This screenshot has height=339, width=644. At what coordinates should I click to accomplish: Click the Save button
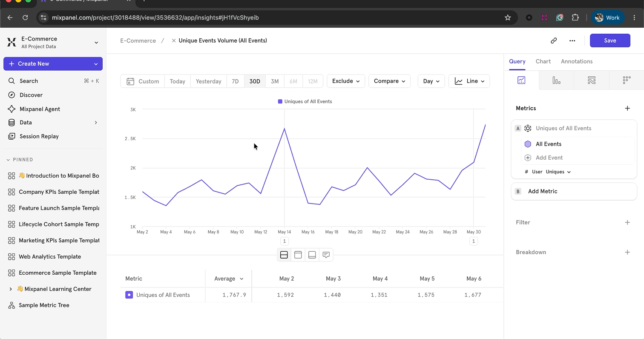coord(610,40)
